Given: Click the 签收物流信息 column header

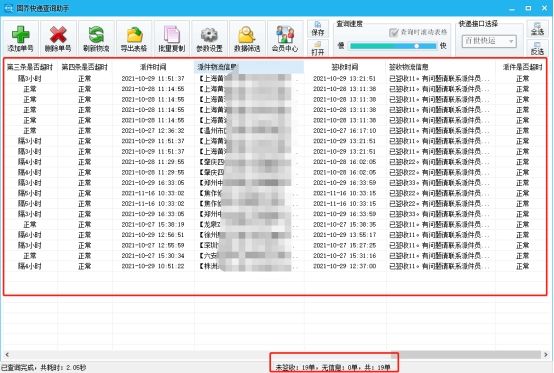Looking at the screenshot, I should tap(440, 67).
